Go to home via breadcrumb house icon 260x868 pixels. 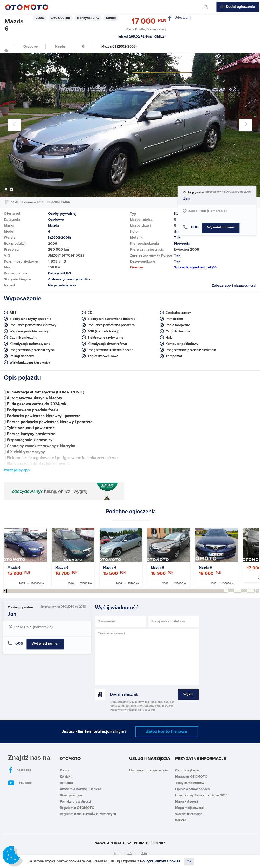pyautogui.click(x=6, y=51)
